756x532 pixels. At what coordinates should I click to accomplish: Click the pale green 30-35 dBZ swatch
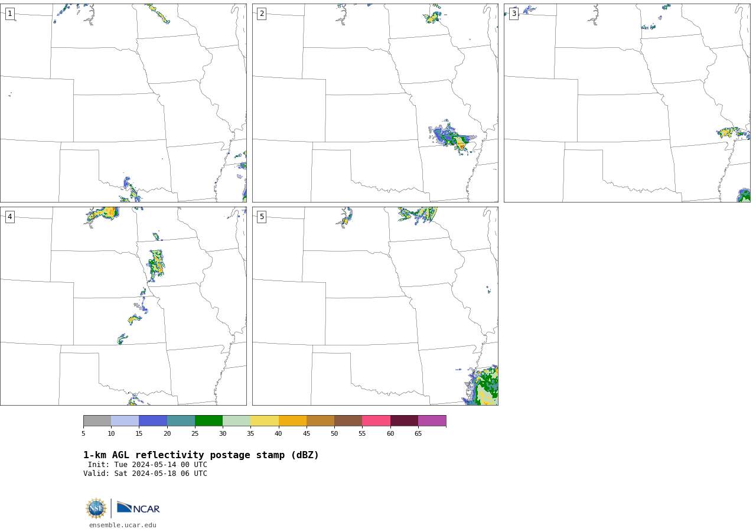click(236, 421)
